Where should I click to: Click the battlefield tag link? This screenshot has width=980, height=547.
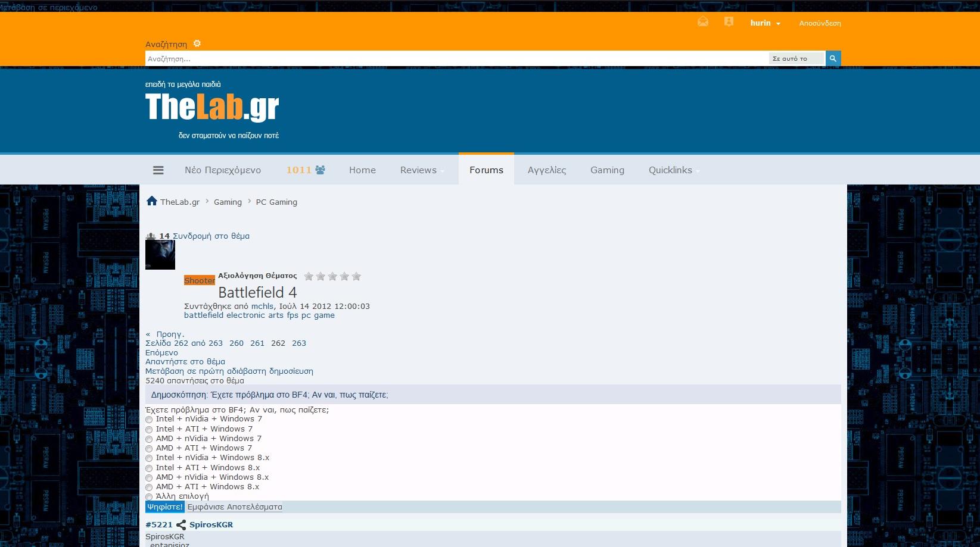(204, 315)
